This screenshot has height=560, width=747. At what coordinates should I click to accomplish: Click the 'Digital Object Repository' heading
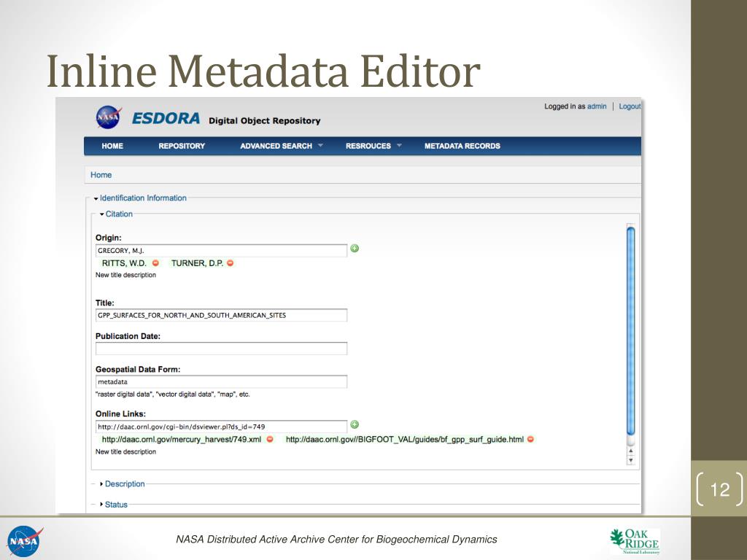[x=264, y=120]
